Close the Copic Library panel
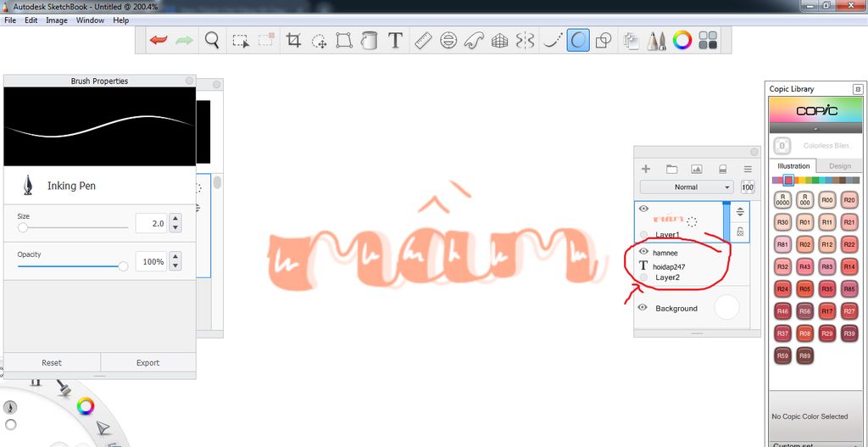 point(858,88)
